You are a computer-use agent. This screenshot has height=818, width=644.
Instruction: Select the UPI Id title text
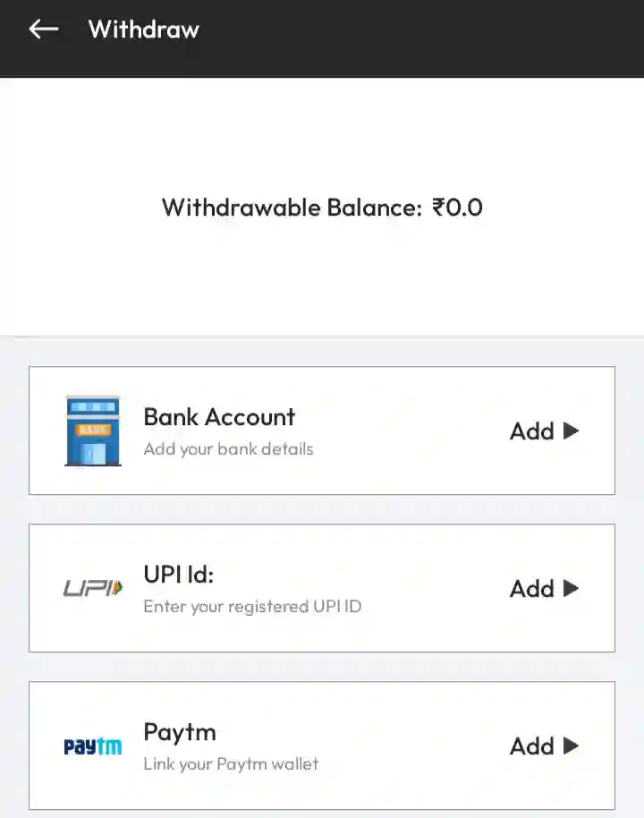[179, 575]
